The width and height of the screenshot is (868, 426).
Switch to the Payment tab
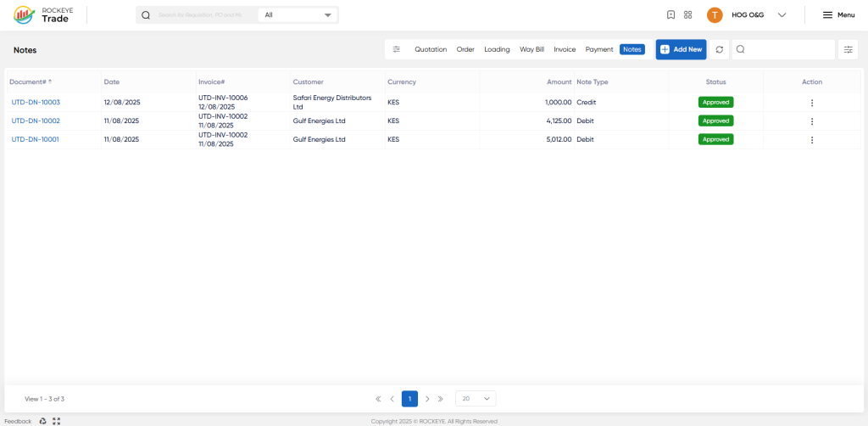pos(599,49)
